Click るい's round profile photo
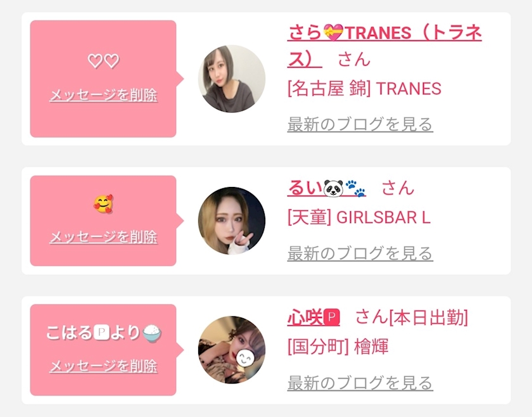 [x=232, y=221]
